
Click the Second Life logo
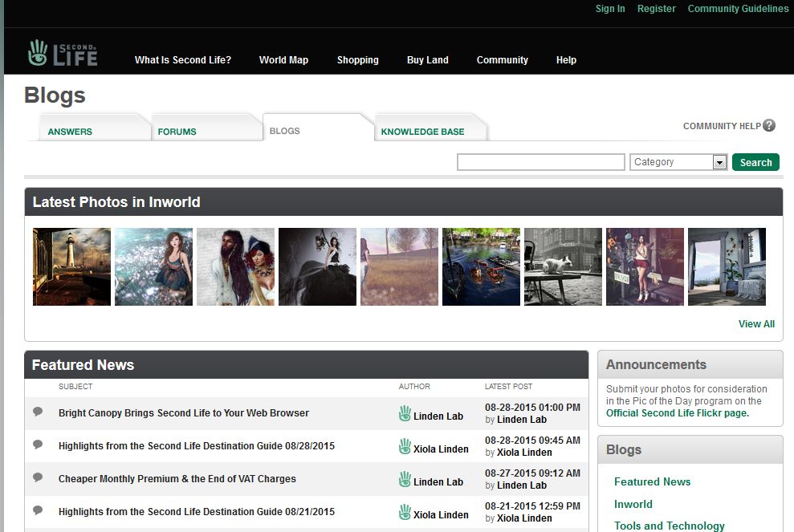(x=62, y=54)
